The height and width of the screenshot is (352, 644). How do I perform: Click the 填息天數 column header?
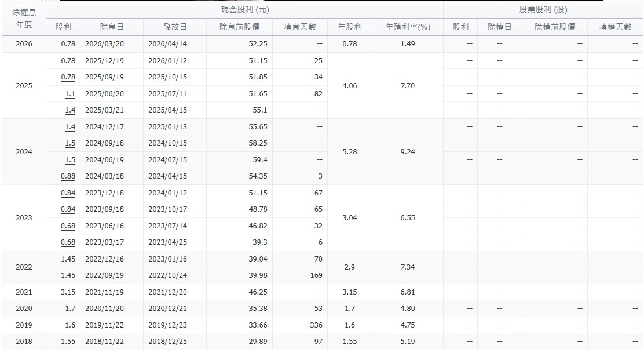[298, 26]
